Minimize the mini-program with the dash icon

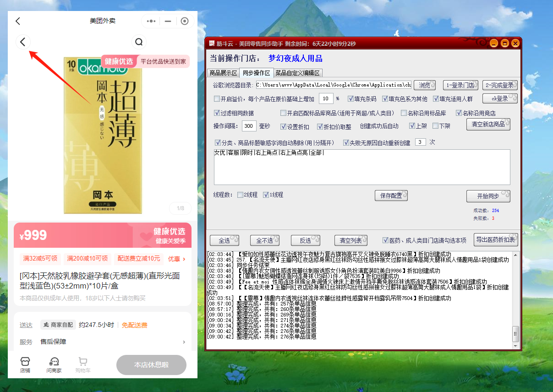coord(168,21)
